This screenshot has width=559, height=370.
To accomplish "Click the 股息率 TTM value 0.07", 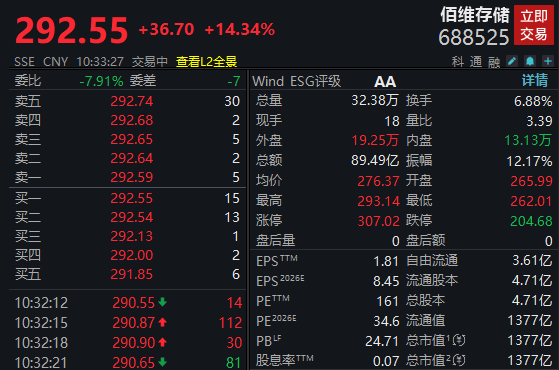I will pyautogui.click(x=386, y=361).
